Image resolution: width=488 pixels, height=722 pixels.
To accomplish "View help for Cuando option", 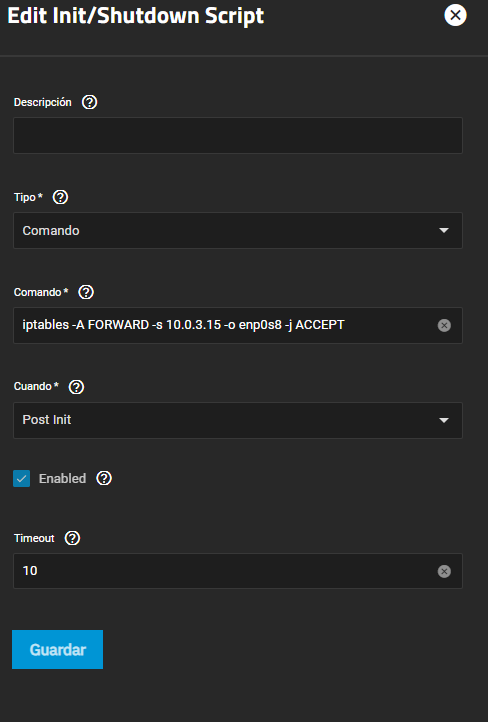I will [x=76, y=387].
